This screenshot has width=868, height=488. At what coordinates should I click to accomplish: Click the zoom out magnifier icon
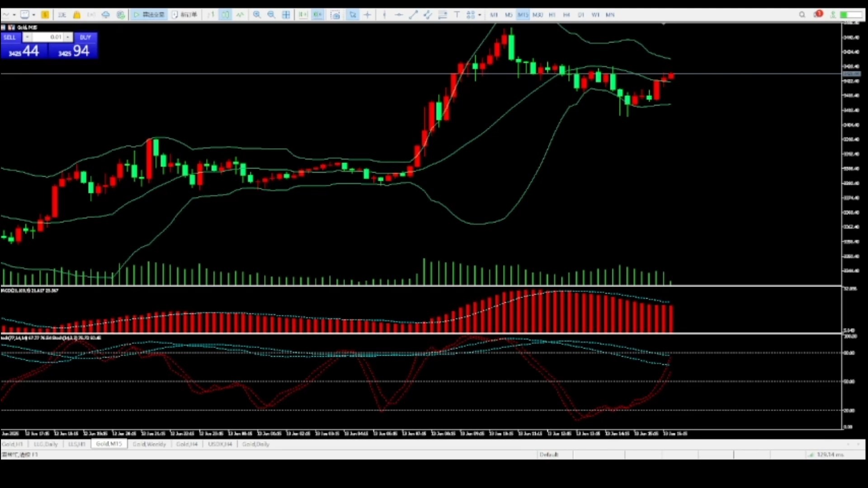coord(271,15)
